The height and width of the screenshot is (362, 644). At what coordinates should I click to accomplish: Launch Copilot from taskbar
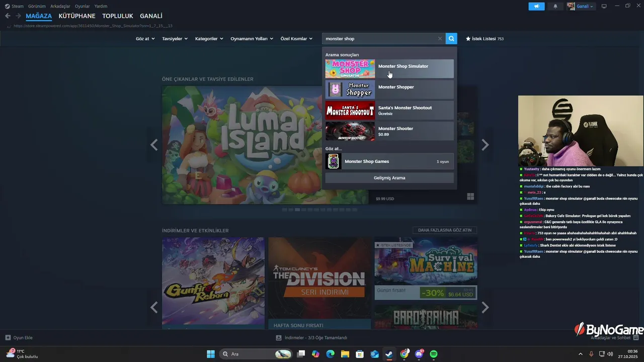(315, 354)
